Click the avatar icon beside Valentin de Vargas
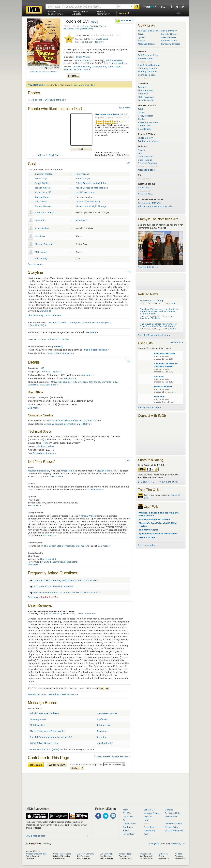211x868 pixels. [31, 212]
